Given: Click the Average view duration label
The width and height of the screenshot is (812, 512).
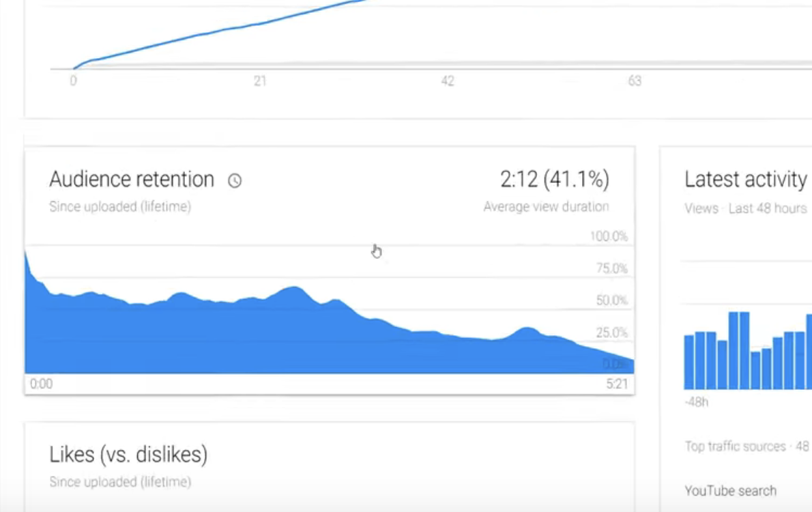Looking at the screenshot, I should point(546,207).
